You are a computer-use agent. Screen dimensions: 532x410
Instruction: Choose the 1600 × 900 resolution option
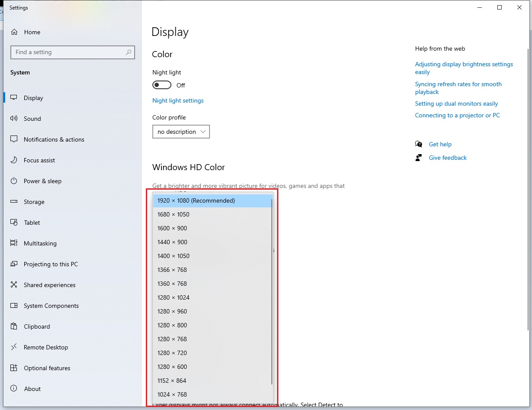click(x=213, y=228)
